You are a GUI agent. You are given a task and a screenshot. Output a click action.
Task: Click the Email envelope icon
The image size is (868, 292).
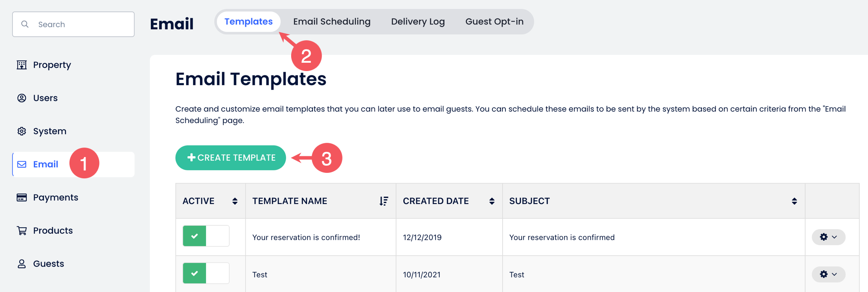[x=22, y=164]
